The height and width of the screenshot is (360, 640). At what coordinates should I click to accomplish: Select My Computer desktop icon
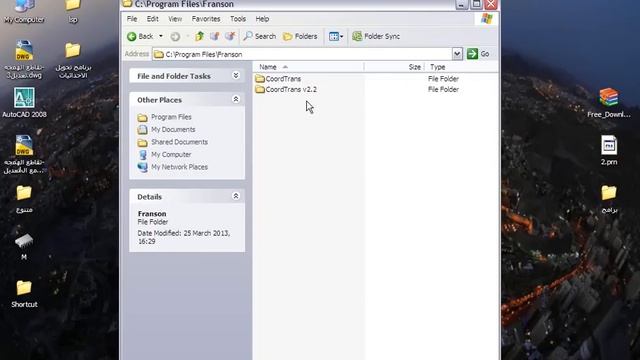coord(24,11)
